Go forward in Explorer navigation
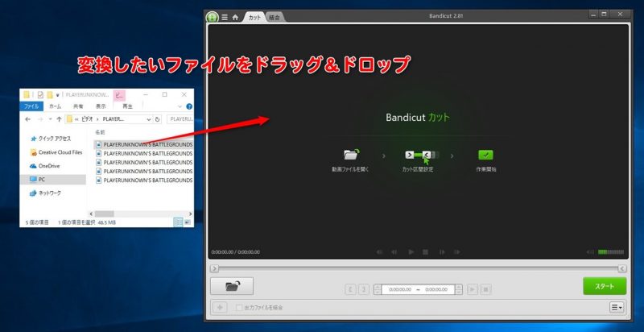644x332 pixels. click(x=39, y=119)
